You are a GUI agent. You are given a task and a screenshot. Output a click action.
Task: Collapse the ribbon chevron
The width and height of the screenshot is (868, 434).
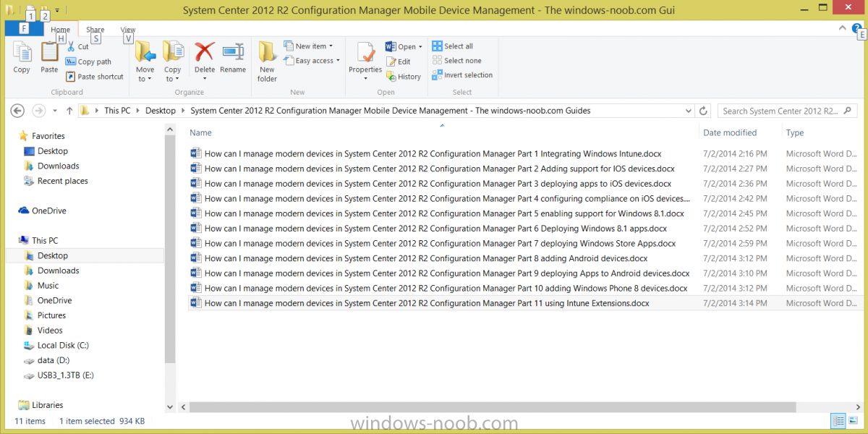coord(843,27)
